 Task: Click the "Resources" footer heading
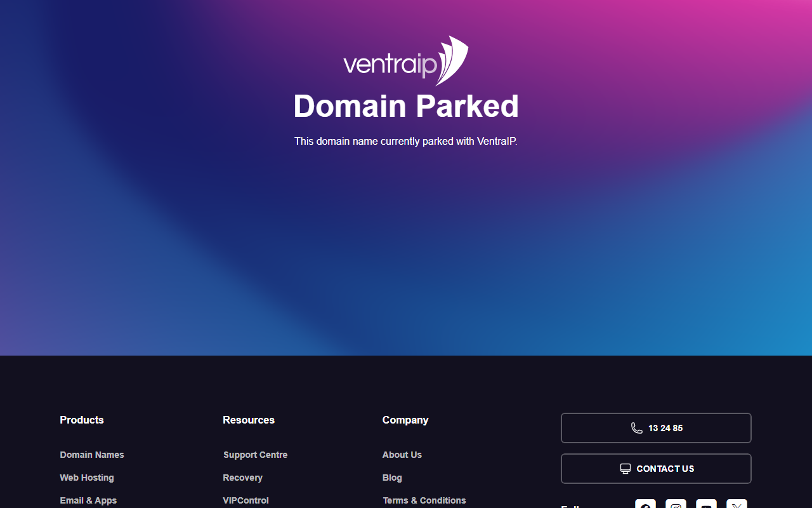pyautogui.click(x=249, y=420)
